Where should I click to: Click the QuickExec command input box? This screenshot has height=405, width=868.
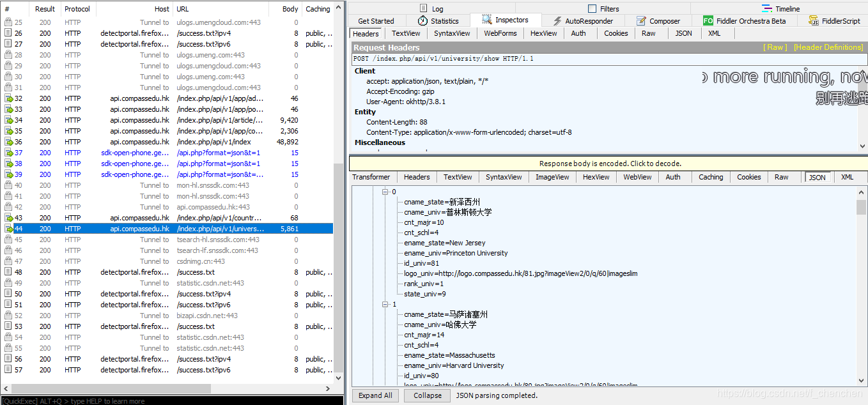173,401
